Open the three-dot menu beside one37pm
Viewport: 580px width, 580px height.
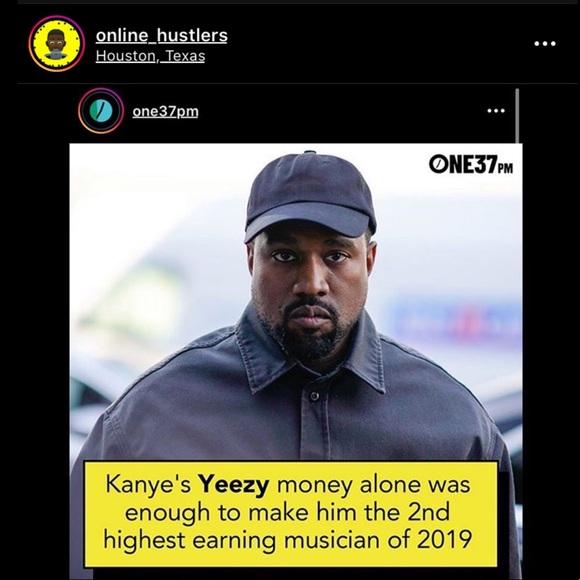tap(496, 111)
